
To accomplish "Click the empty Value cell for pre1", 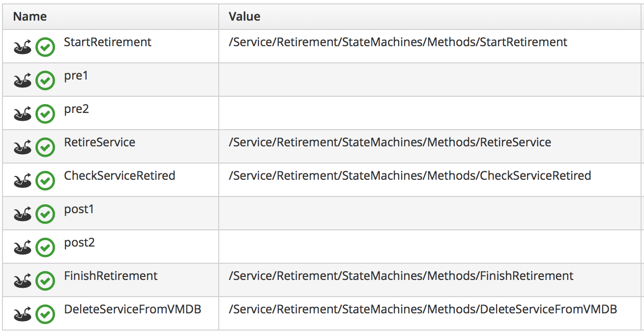I will pos(430,80).
